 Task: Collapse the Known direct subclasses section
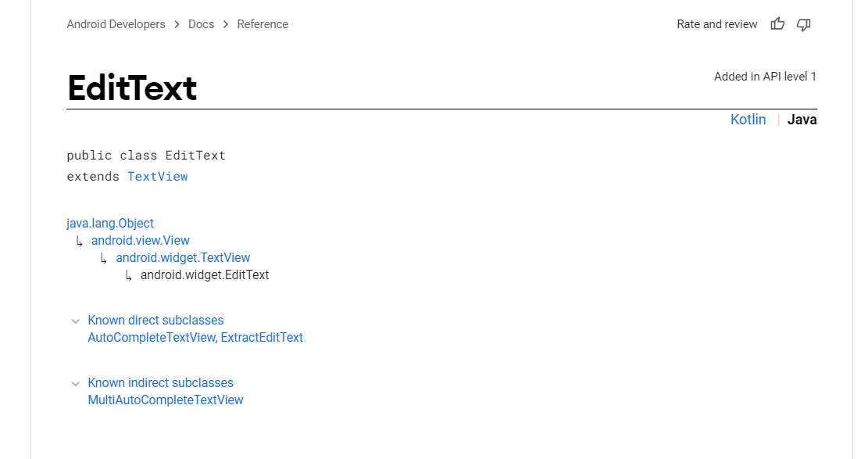coord(76,321)
